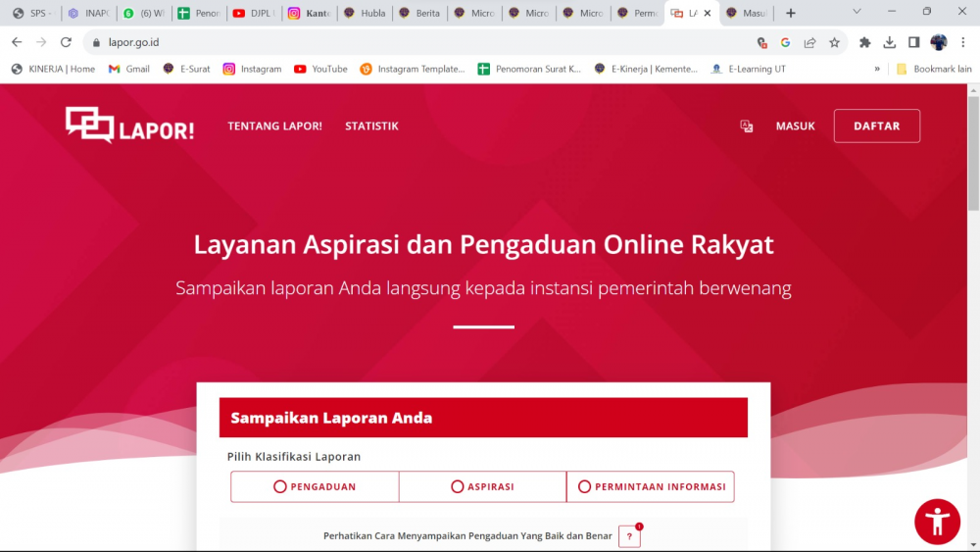Open Instagram Template bookmark
This screenshot has width=980, height=552.
point(413,69)
